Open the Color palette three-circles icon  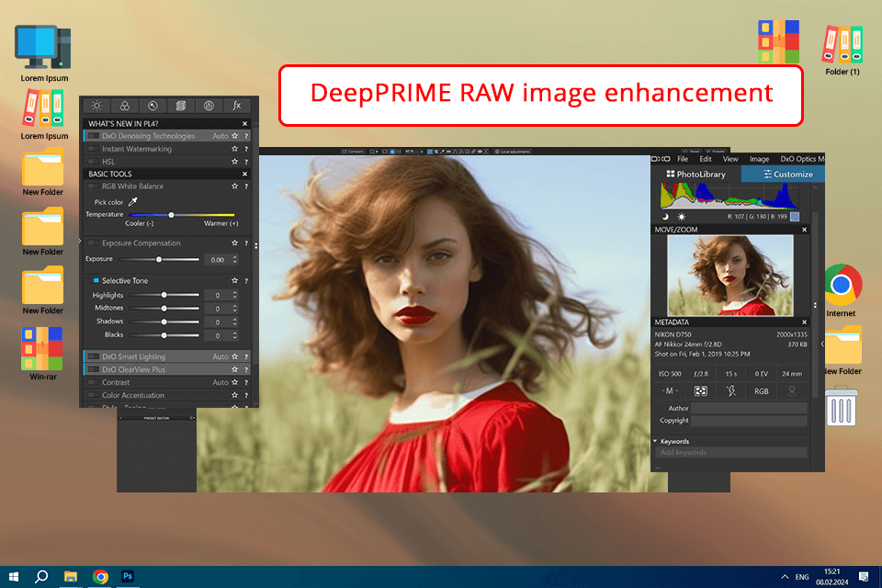(125, 106)
